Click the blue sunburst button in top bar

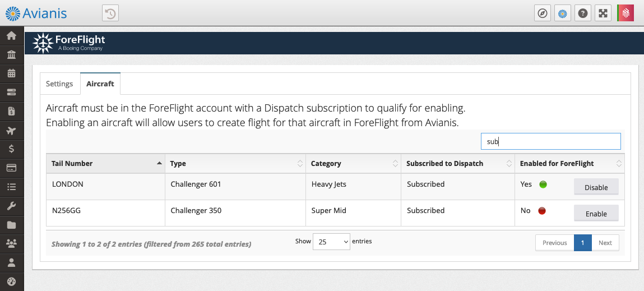click(563, 13)
